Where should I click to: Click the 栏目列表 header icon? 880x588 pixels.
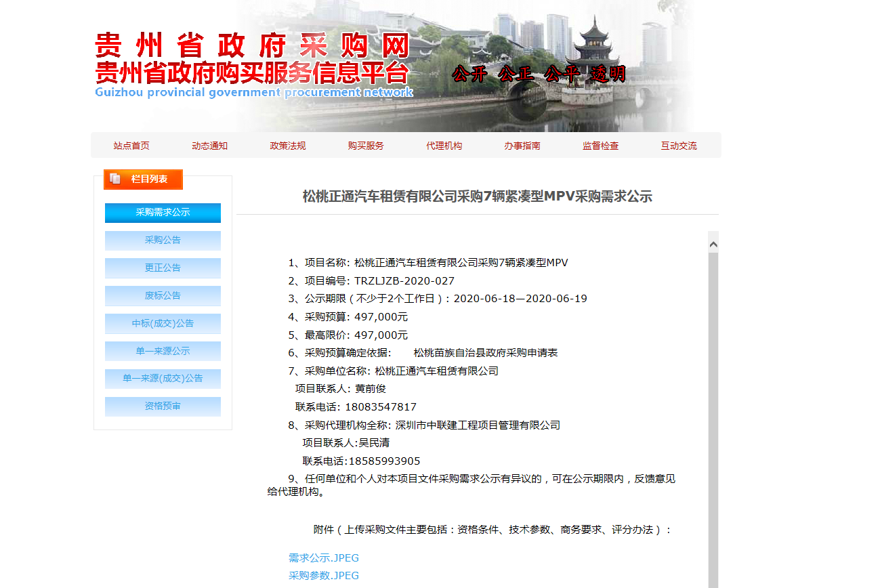tap(115, 179)
